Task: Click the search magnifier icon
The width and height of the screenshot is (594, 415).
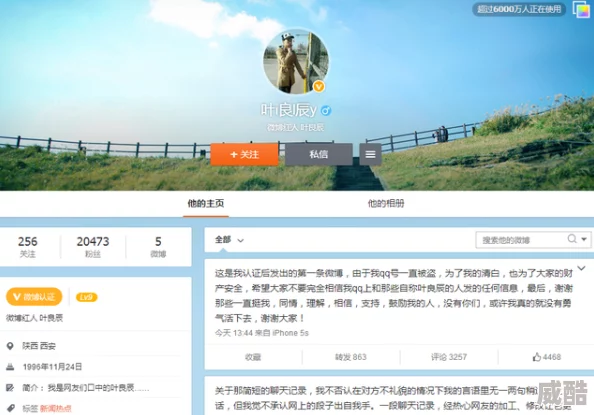Action: tap(572, 239)
